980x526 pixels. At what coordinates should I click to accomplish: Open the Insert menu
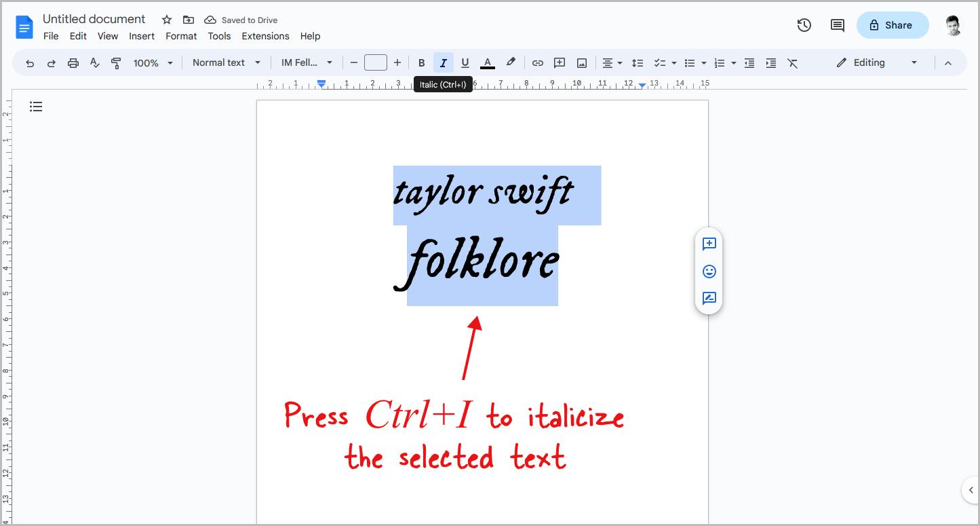[x=142, y=36]
